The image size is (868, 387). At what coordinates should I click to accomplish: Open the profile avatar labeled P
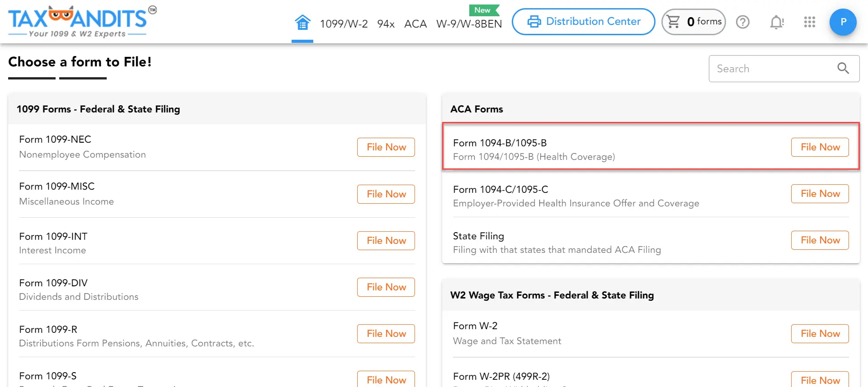pos(843,22)
